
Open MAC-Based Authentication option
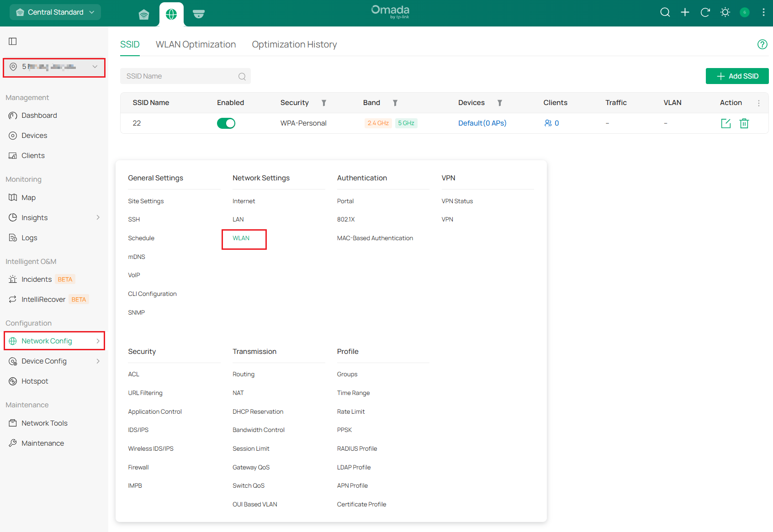tap(375, 238)
